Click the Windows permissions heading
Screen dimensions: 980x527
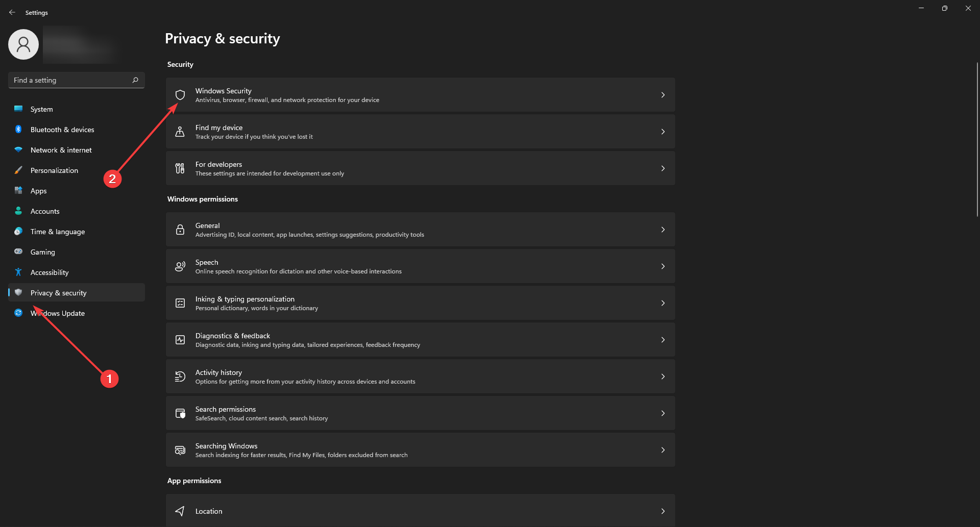[203, 199]
